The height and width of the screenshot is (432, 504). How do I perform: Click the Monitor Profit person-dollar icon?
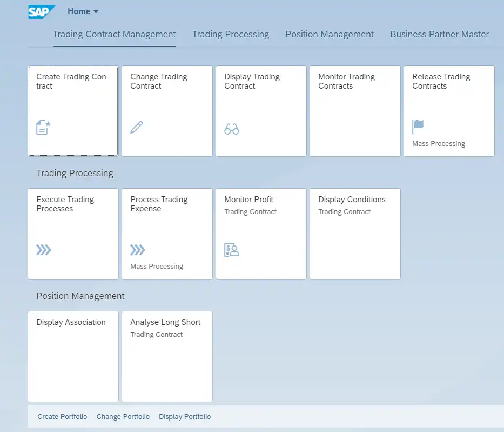231,250
